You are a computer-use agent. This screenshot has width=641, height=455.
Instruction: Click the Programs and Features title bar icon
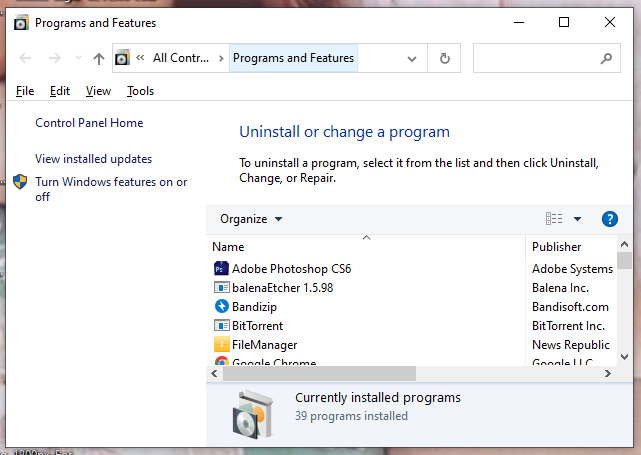click(21, 23)
